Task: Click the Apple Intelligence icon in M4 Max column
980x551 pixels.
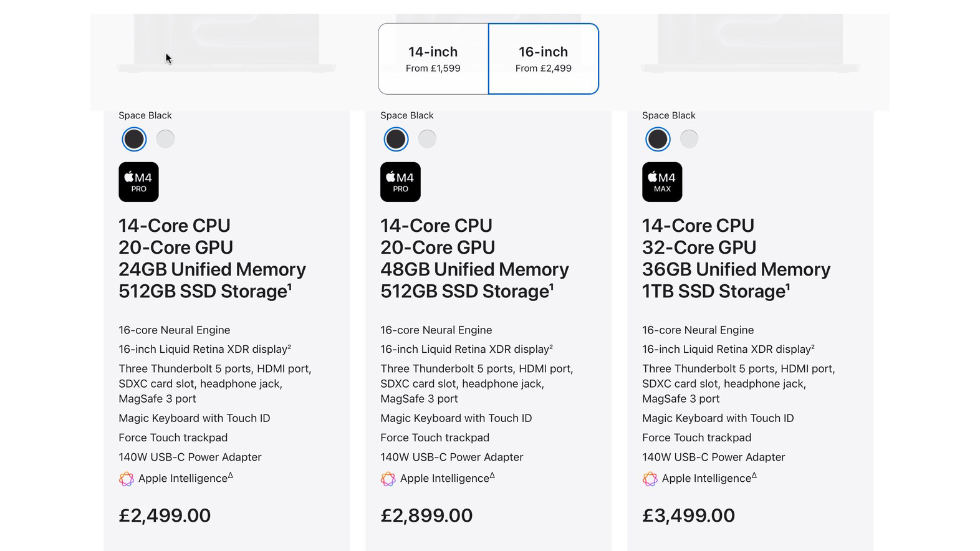Action: click(x=651, y=479)
